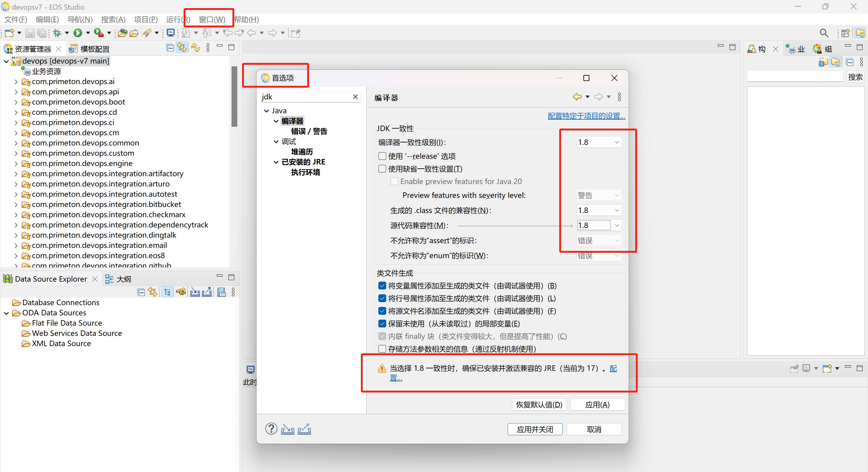Check store method parameter information option
This screenshot has width=868, height=472.
(382, 349)
